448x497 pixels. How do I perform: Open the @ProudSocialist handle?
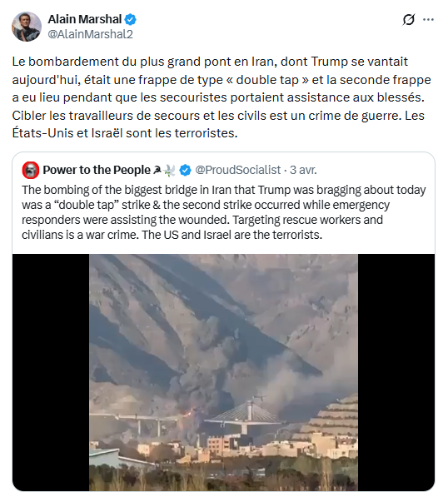coord(238,170)
